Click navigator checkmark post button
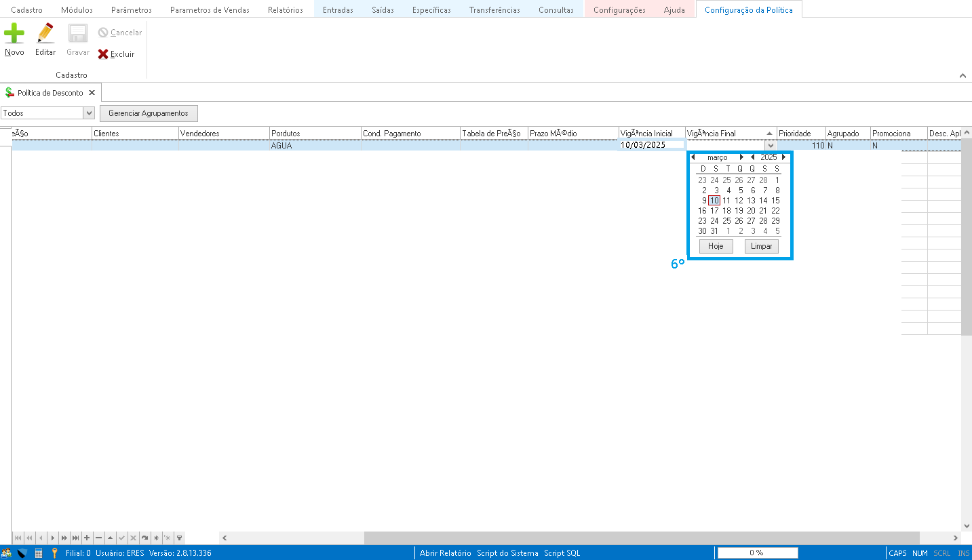972x560 pixels. 121,538
